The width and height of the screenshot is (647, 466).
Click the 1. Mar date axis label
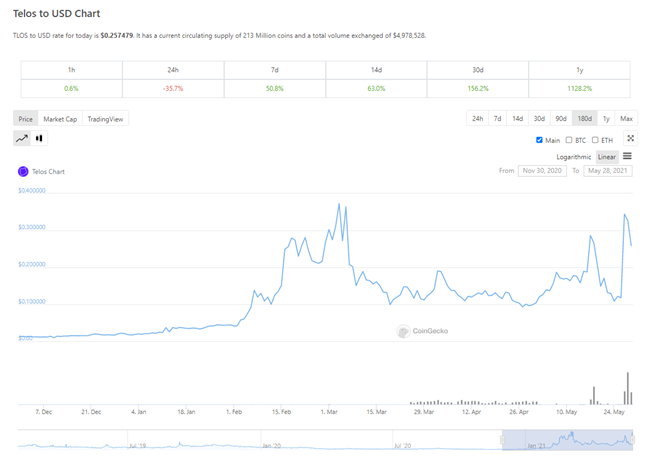tap(329, 412)
